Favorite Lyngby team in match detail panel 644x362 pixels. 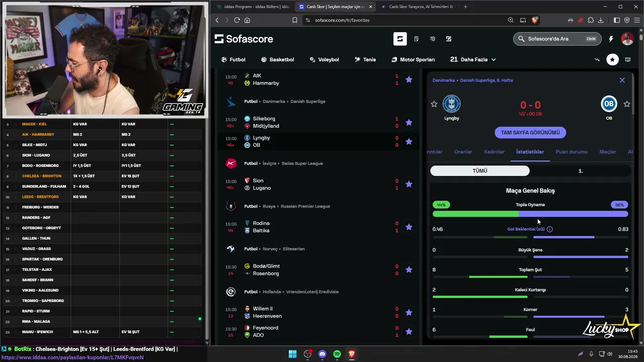434,104
